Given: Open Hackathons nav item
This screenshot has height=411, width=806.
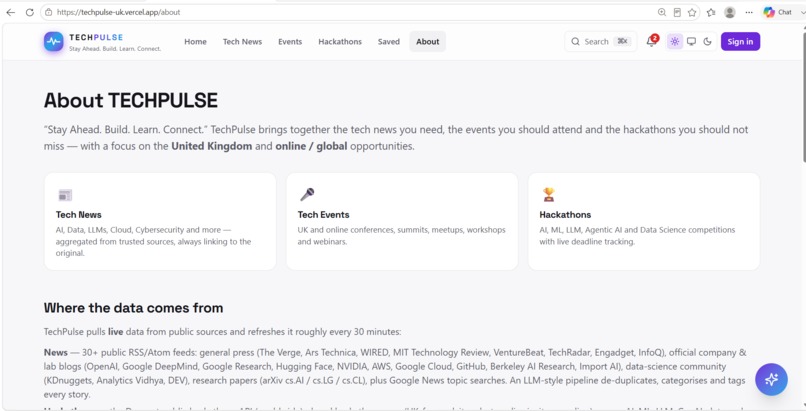Looking at the screenshot, I should (340, 42).
